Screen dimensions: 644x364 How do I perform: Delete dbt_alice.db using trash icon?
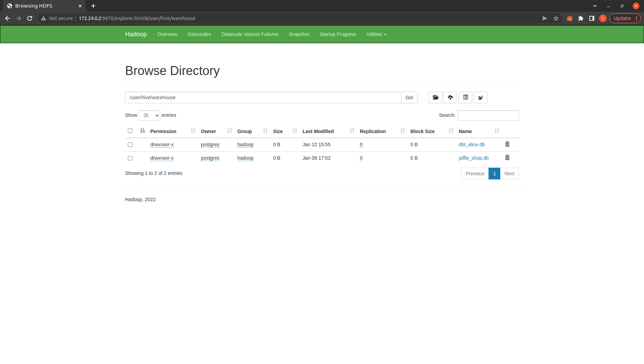507,144
